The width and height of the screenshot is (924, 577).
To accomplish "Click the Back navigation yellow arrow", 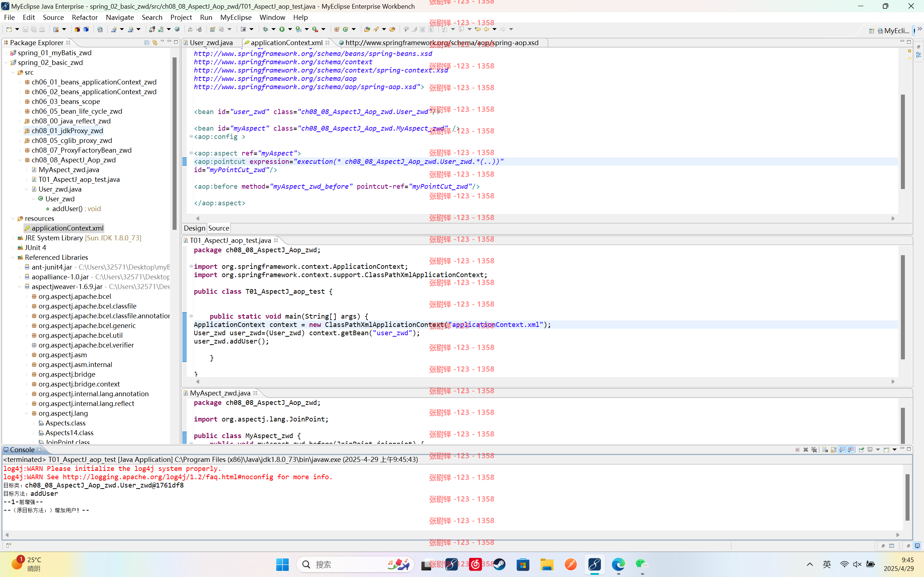I will [486, 29].
